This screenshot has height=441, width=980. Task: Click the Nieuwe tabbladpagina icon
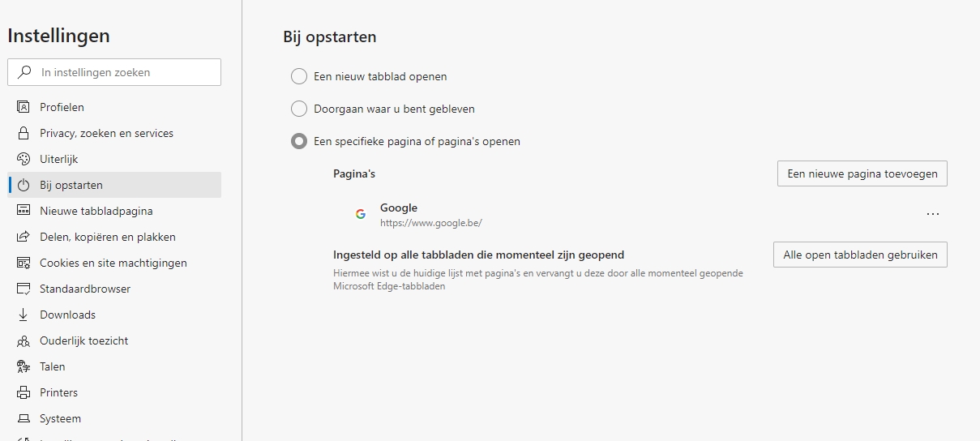[24, 211]
